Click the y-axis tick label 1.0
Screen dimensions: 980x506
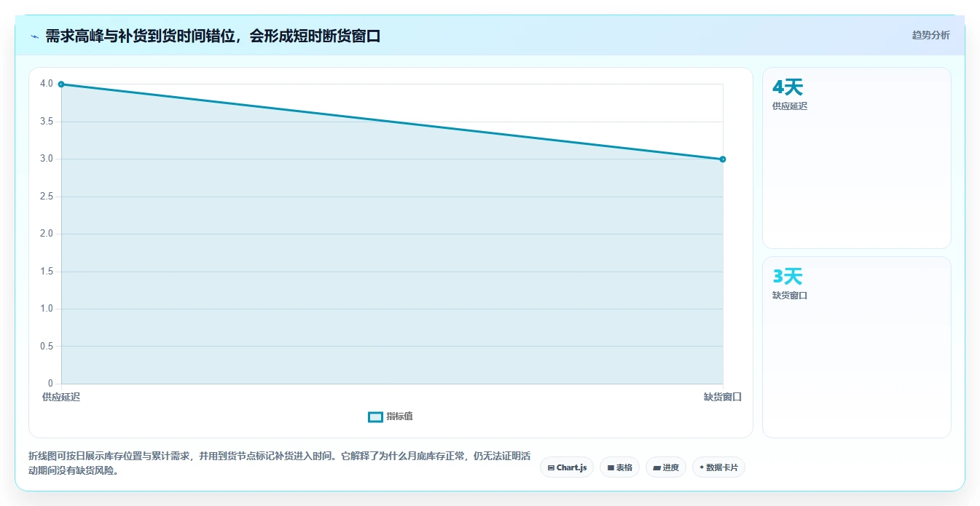pos(47,309)
